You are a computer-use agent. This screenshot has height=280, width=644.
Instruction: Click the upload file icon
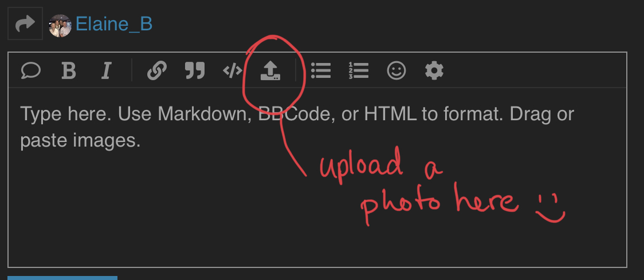pyautogui.click(x=270, y=70)
